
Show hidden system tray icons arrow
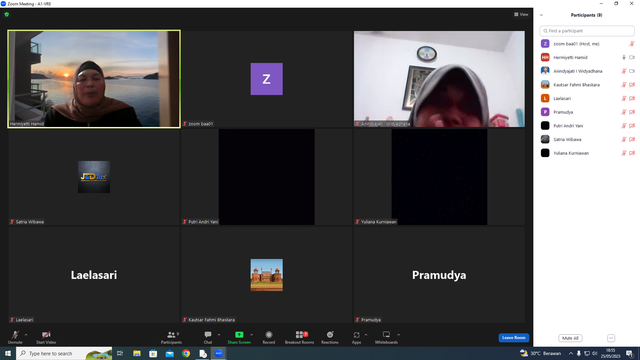pyautogui.click(x=571, y=353)
